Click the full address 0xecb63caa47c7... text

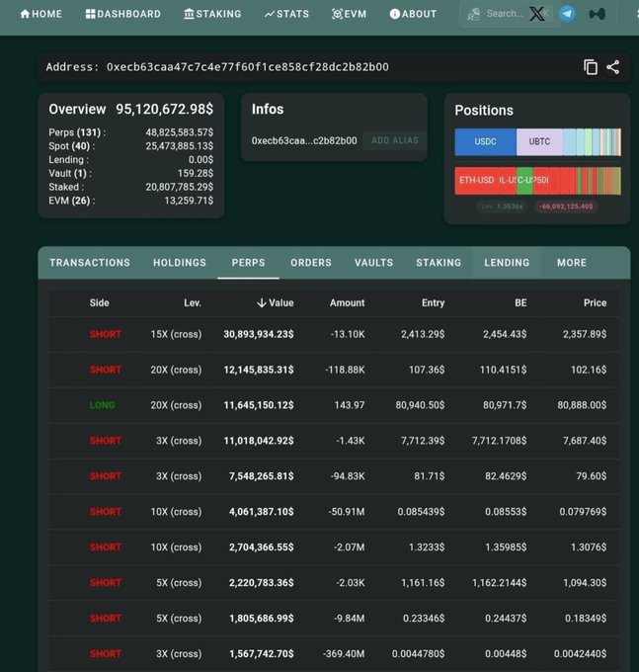tap(248, 67)
